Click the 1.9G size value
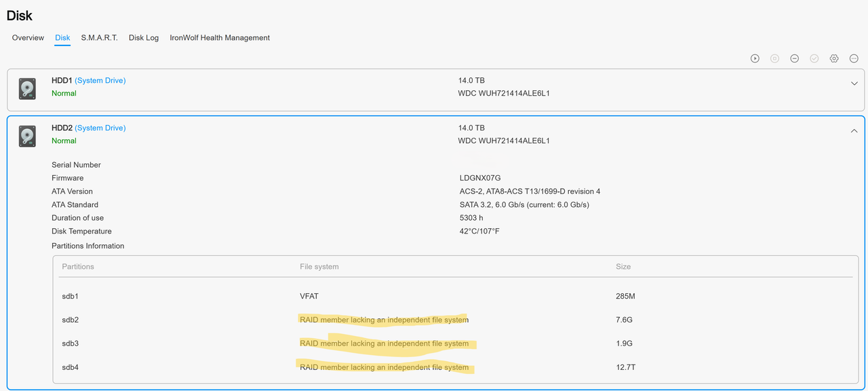 tap(624, 343)
